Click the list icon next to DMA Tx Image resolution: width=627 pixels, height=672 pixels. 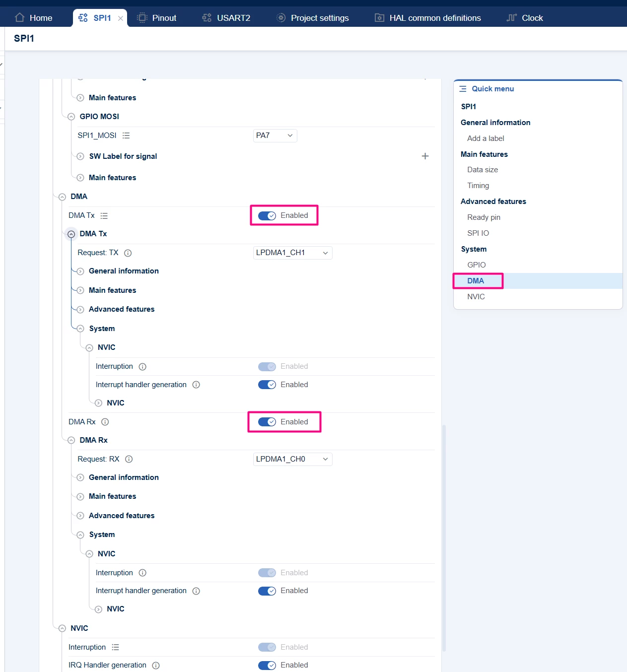click(104, 216)
